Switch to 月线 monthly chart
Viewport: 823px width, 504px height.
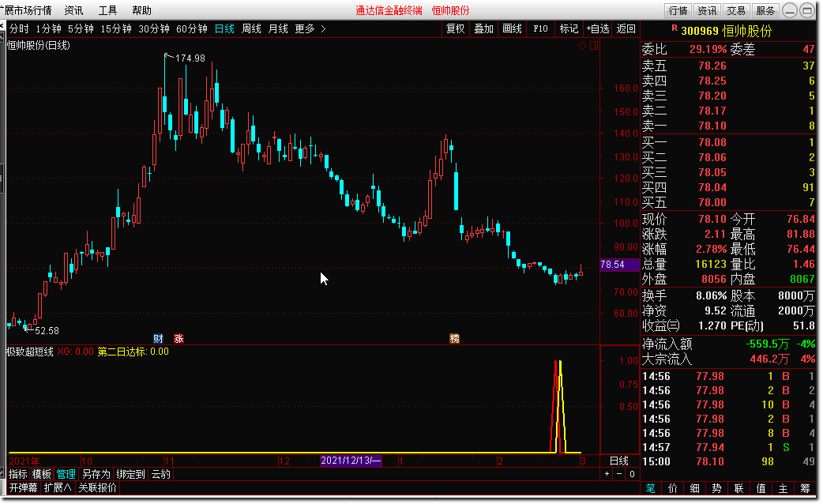pos(278,29)
